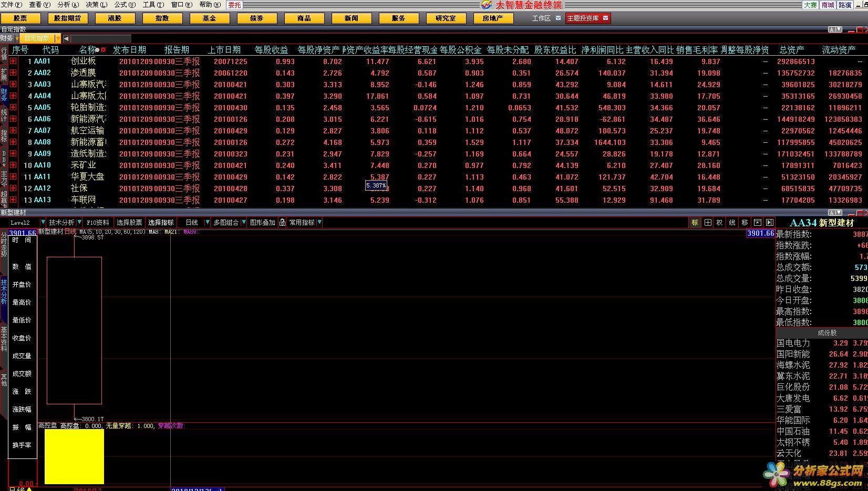Click the 大赛 link at the top right

coord(811,5)
